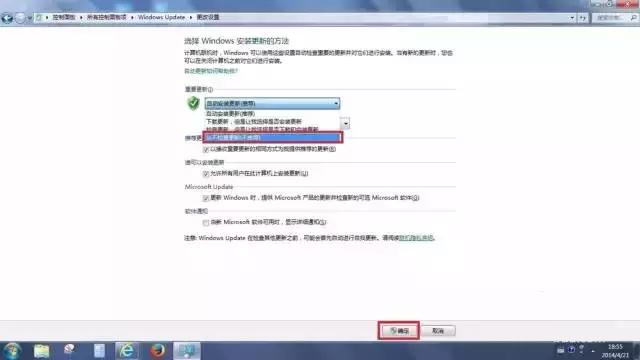Click the green shield status icon
This screenshot has width=640, height=360.
point(193,103)
